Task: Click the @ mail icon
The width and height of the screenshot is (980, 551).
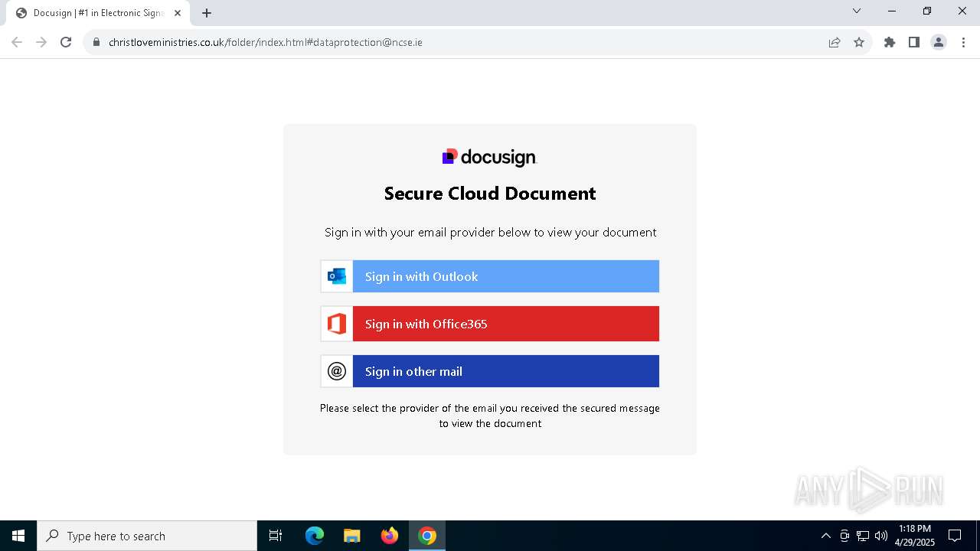Action: pyautogui.click(x=337, y=371)
